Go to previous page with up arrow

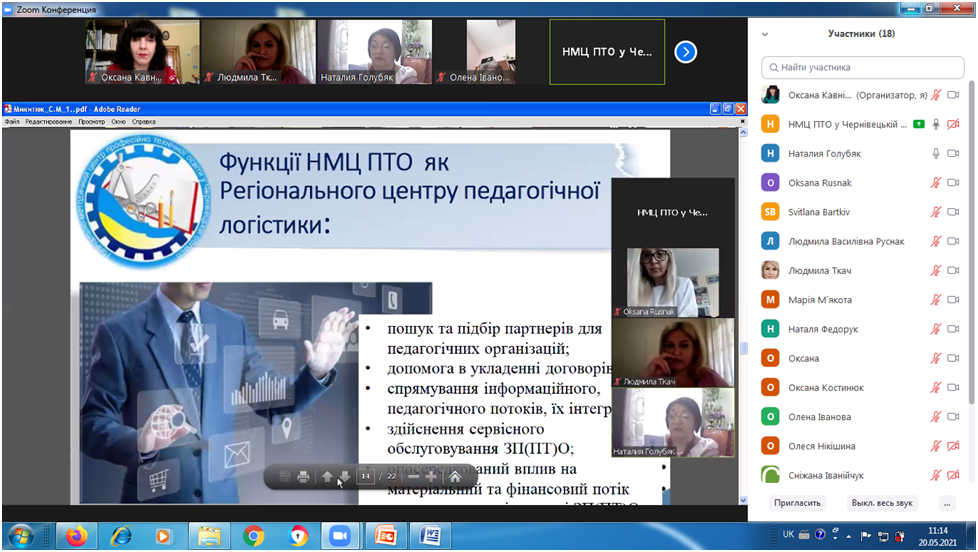pos(327,477)
